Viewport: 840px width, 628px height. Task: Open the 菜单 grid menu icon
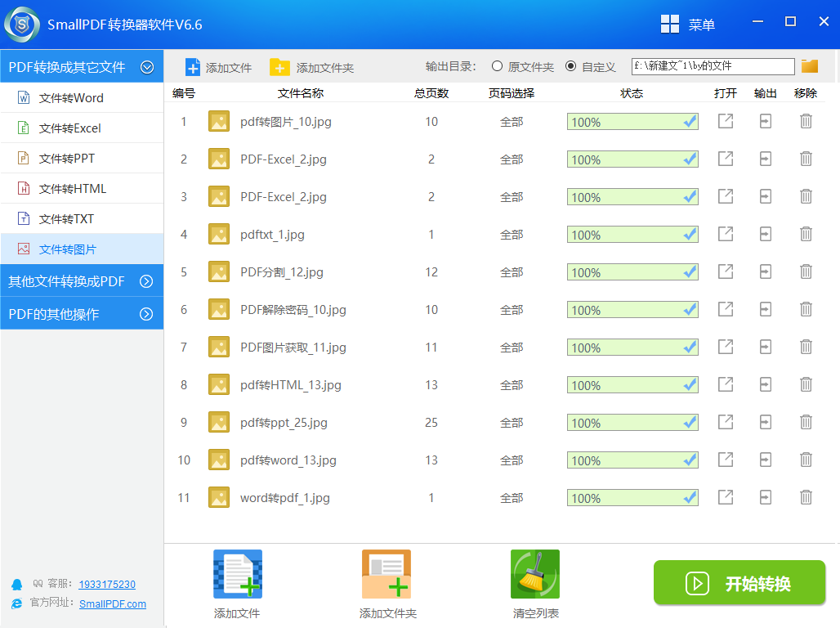tap(670, 25)
